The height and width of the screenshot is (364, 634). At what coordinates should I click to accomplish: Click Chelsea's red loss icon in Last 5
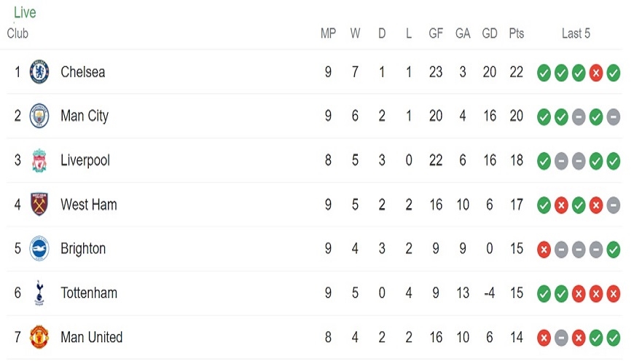pos(595,73)
